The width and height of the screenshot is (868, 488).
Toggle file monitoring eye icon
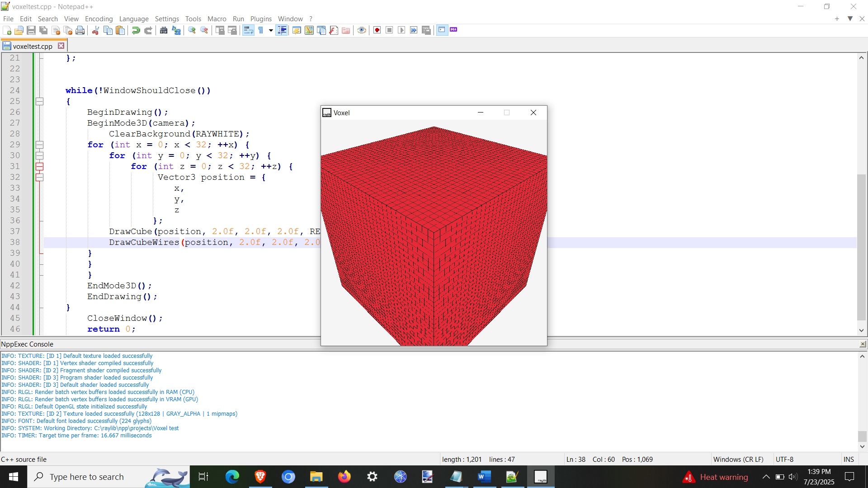[x=362, y=30]
